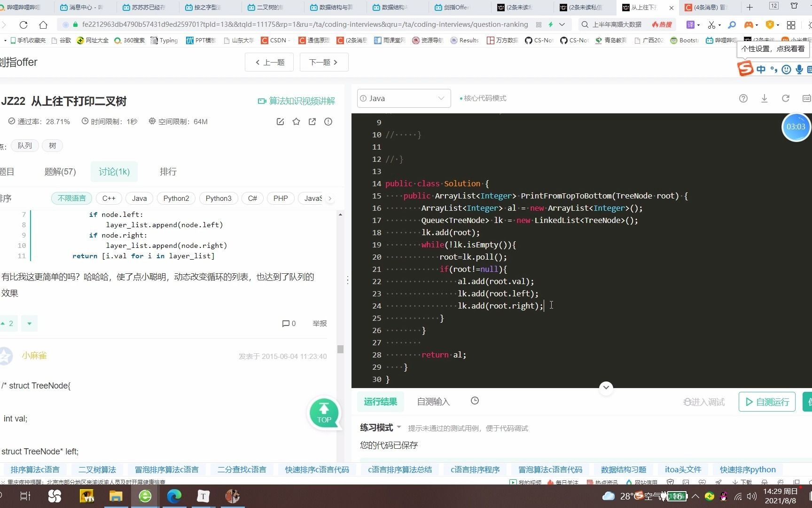812x508 pixels.
Task: Upvote the comment showing 2 votes
Action: pos(8,323)
